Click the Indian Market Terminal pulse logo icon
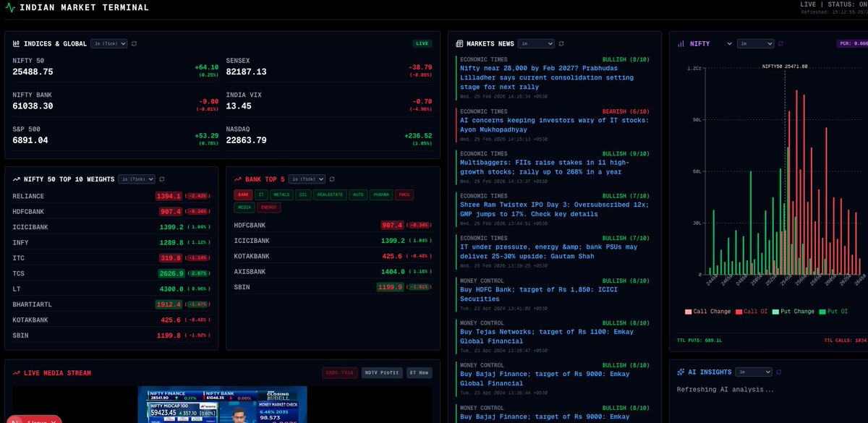The width and height of the screenshot is (868, 423). [x=10, y=8]
